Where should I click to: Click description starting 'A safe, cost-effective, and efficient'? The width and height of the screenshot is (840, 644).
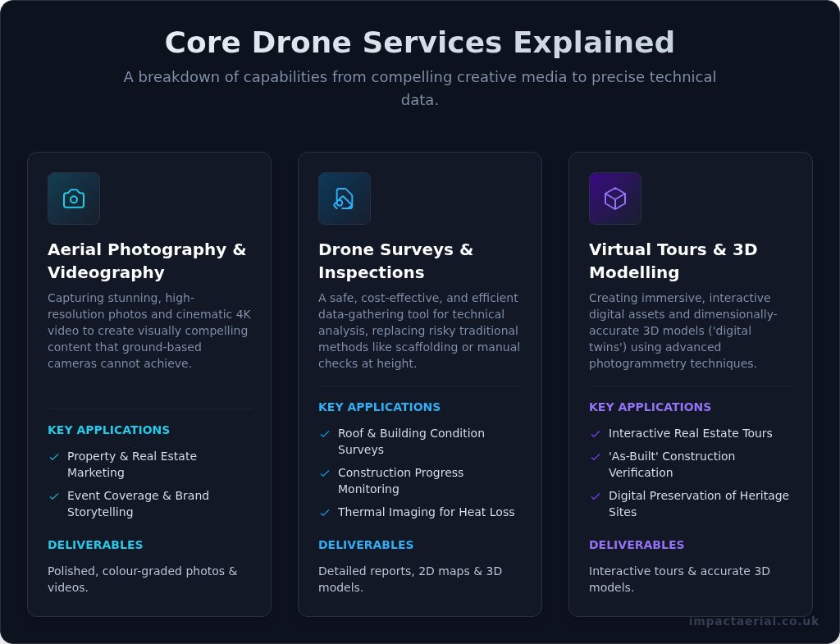[419, 331]
